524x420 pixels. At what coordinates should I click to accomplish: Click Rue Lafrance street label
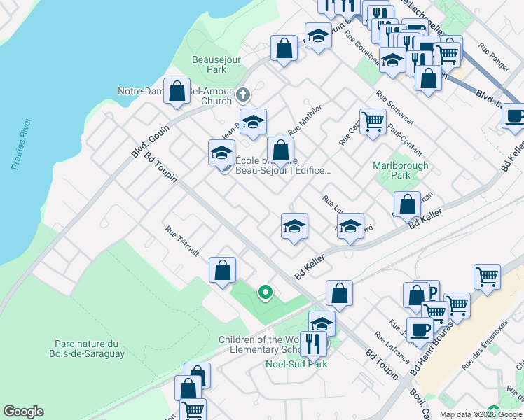(392, 348)
